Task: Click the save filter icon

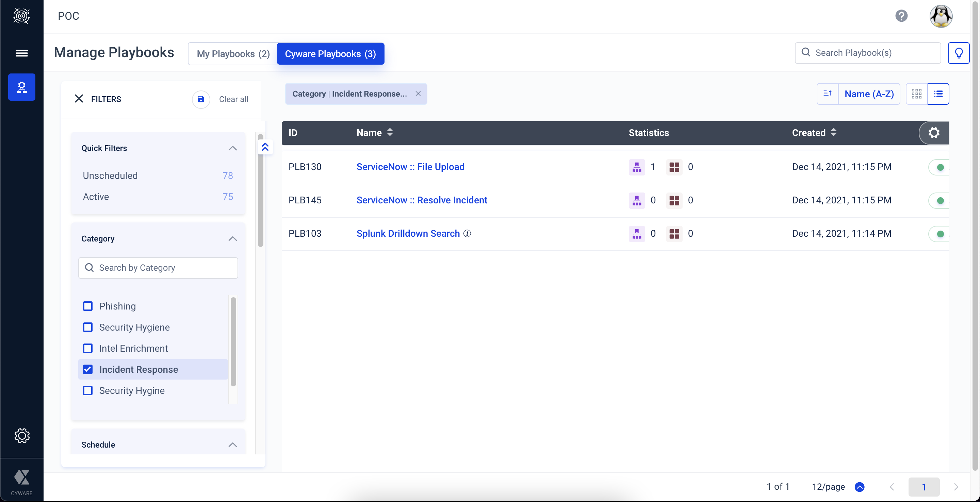Action: (201, 99)
